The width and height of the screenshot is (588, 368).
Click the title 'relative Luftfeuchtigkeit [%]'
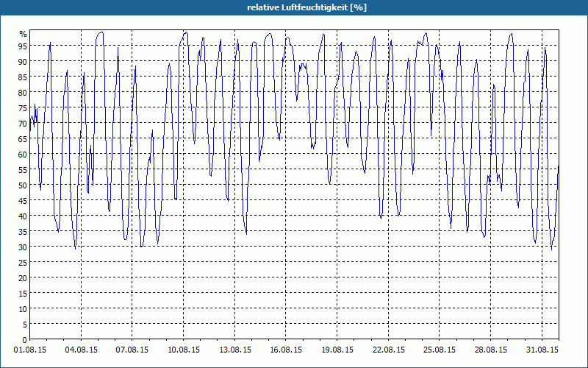click(x=306, y=7)
